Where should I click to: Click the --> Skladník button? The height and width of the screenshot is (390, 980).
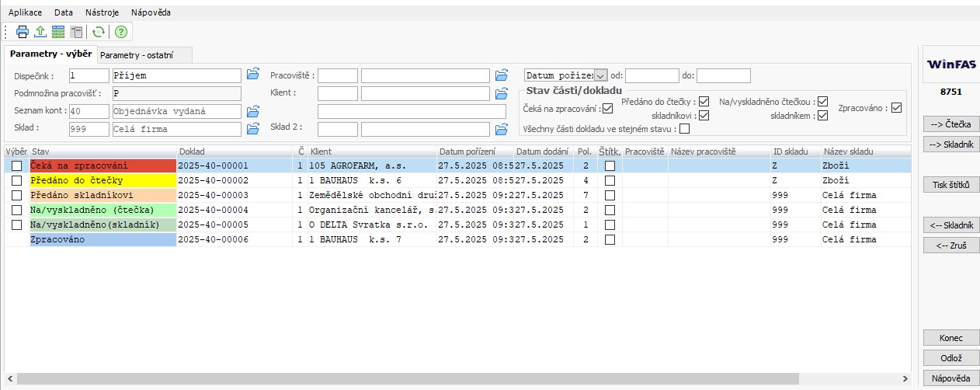[951, 144]
